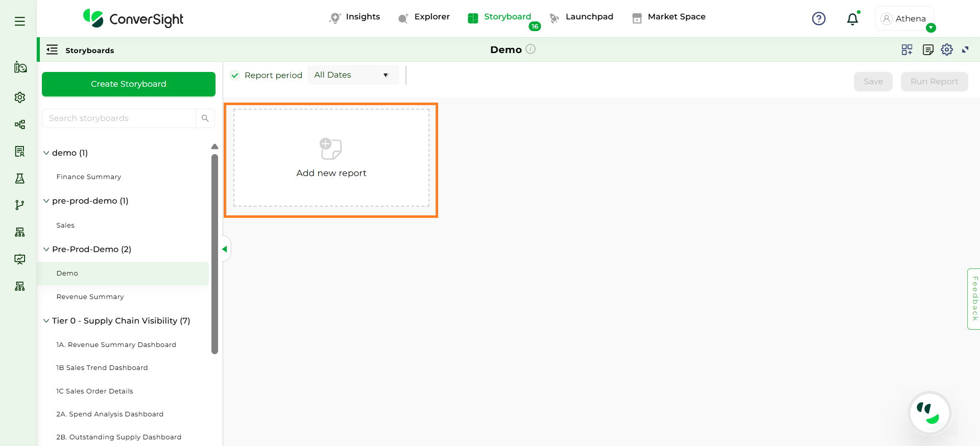The height and width of the screenshot is (446, 980).
Task: Collapse the pre-prod-demo (1) group
Action: (46, 201)
